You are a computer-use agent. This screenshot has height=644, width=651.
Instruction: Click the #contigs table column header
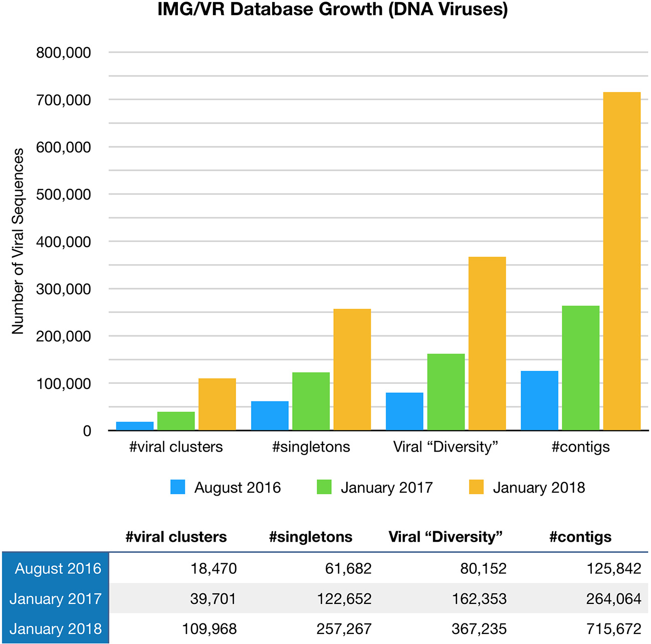click(580, 537)
